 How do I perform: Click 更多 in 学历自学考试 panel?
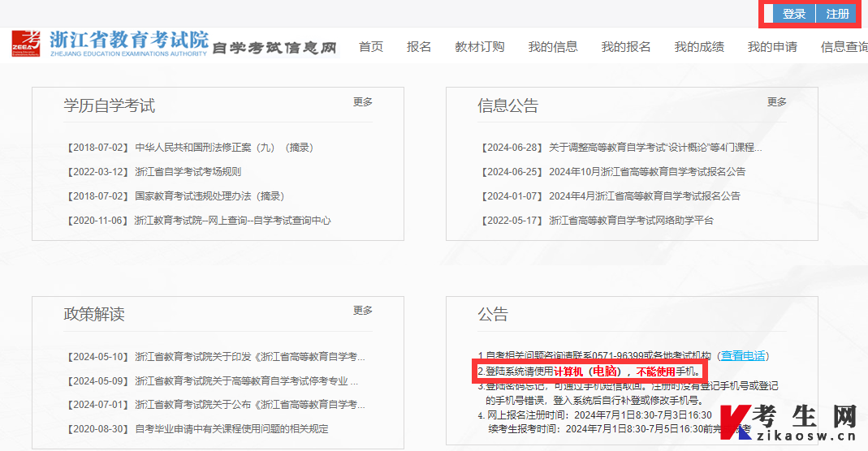pos(363,101)
